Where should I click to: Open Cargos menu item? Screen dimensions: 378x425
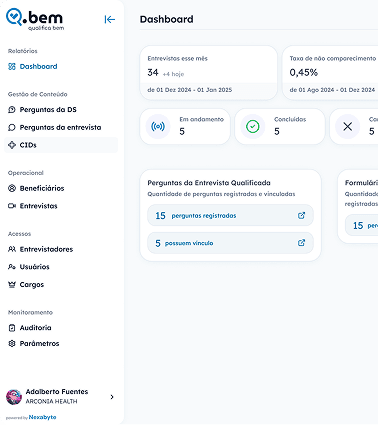click(61, 284)
